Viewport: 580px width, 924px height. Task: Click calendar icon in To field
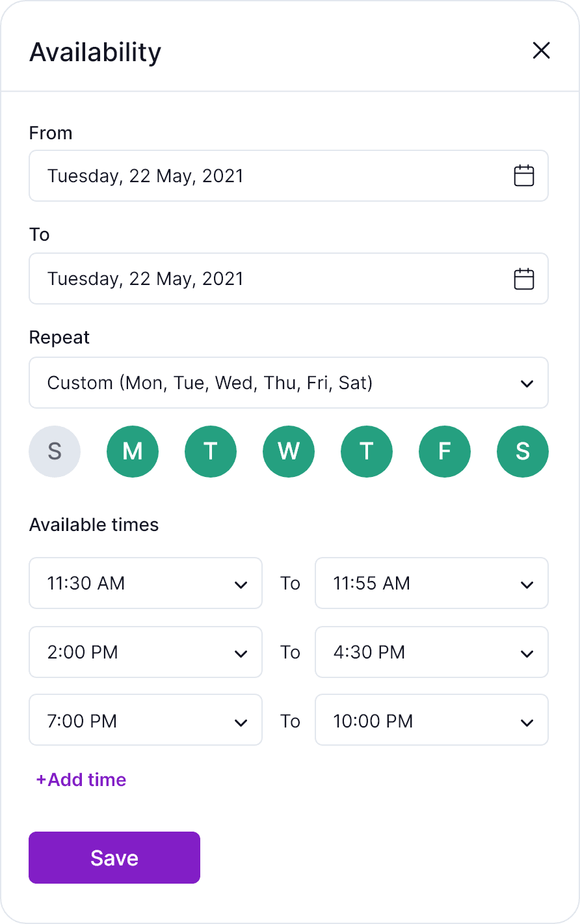coord(523,279)
